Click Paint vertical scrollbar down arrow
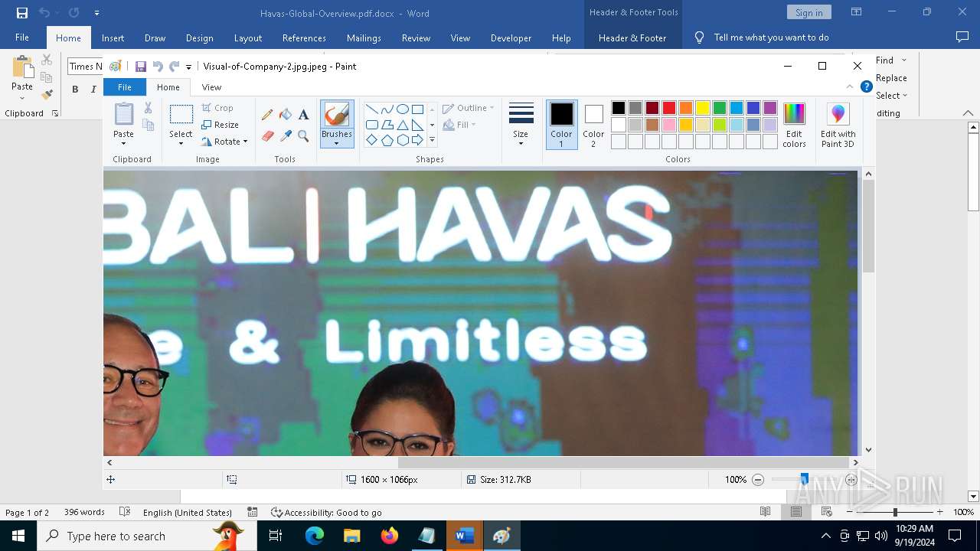The image size is (980, 551). [x=868, y=450]
